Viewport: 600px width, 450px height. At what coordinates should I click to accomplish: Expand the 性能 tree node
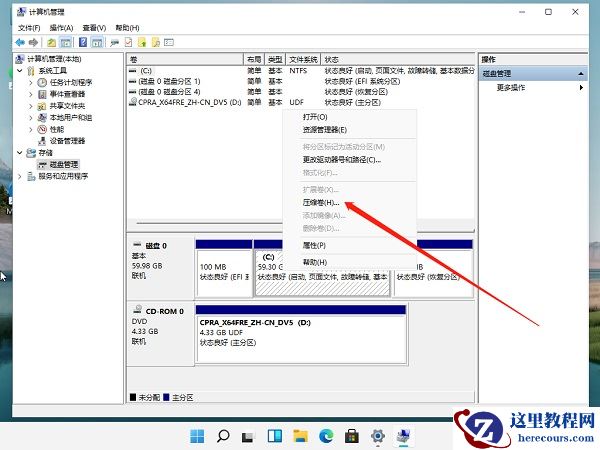[x=31, y=129]
